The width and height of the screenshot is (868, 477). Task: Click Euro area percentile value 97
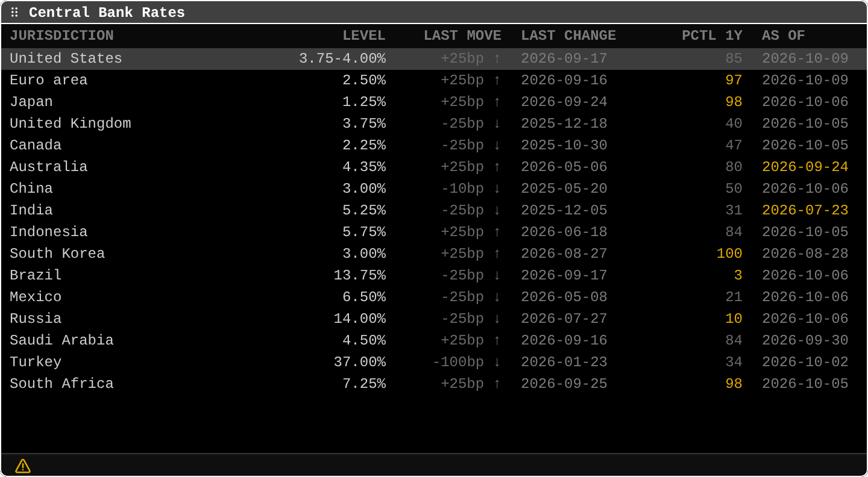tap(734, 80)
